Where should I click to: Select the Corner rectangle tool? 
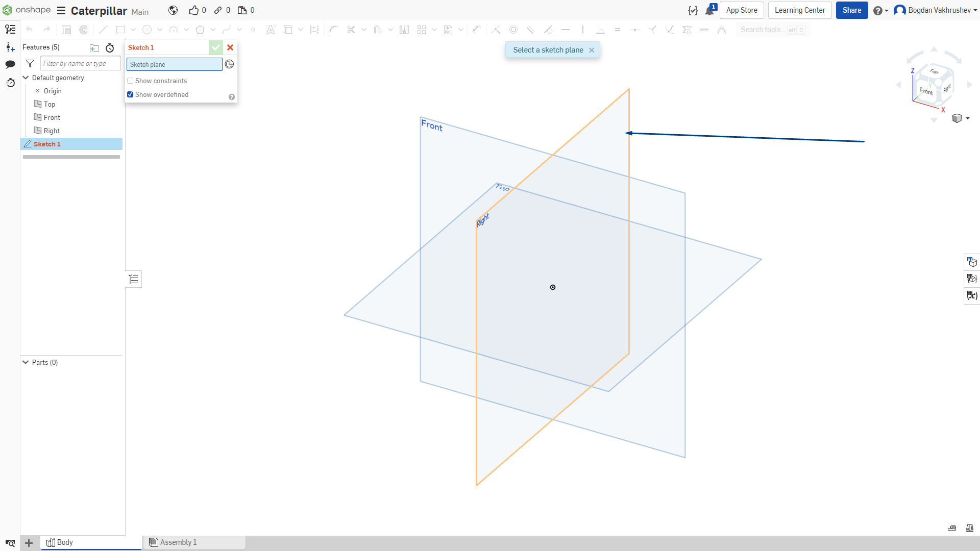[120, 30]
